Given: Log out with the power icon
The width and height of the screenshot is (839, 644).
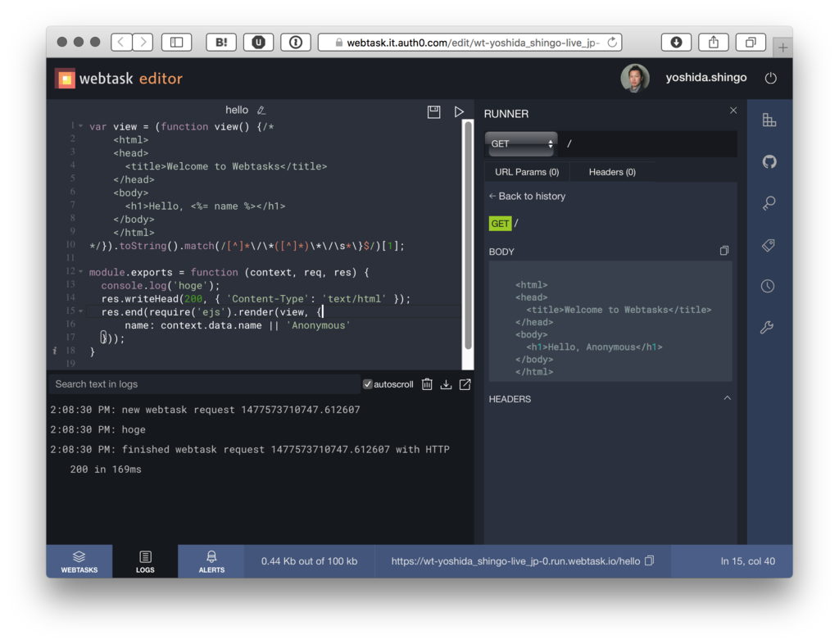Looking at the screenshot, I should 770,78.
